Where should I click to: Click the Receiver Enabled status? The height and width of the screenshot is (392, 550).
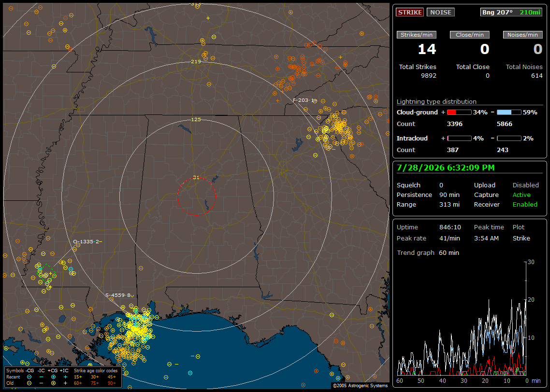[x=525, y=205]
